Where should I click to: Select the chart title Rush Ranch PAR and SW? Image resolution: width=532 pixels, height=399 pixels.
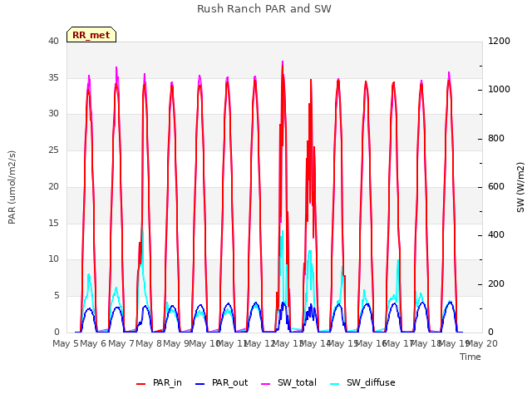click(264, 9)
